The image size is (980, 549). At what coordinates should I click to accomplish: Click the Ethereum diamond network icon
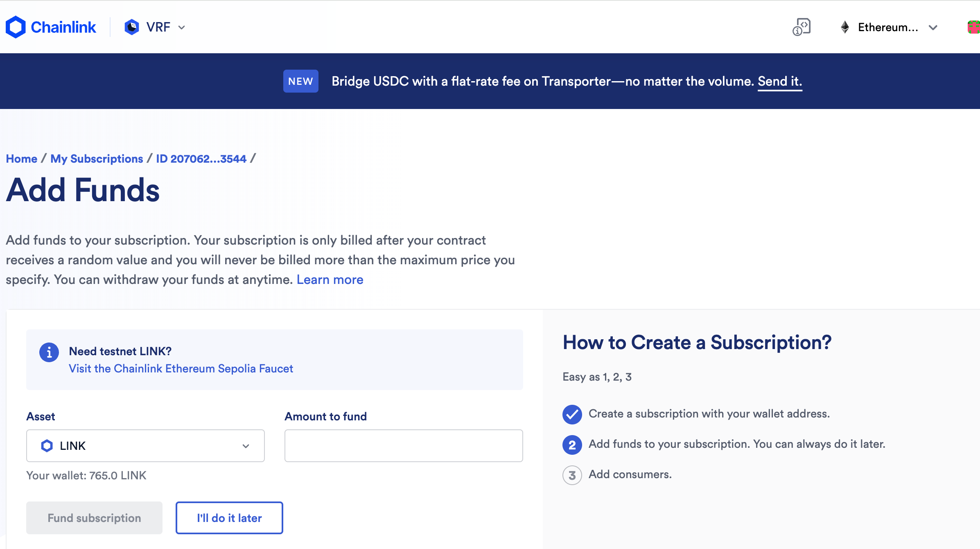845,27
